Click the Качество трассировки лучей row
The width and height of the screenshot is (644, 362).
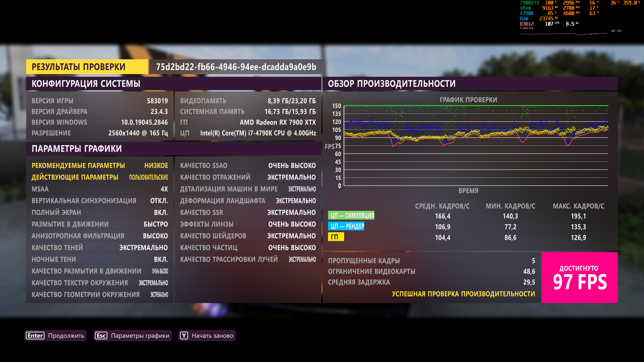pos(248,259)
